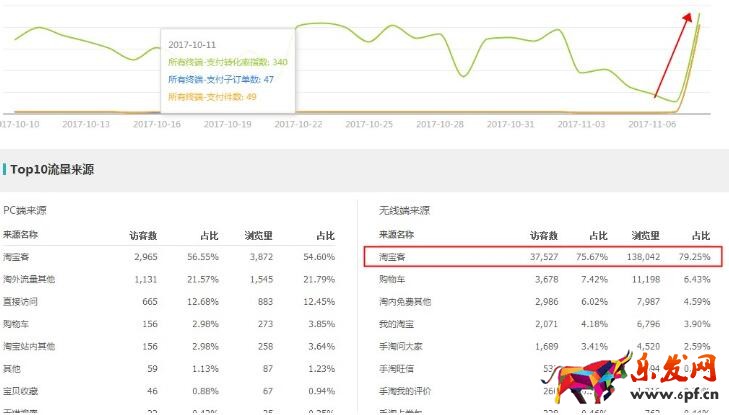Click 来源名称 header in the PC table

(23, 235)
